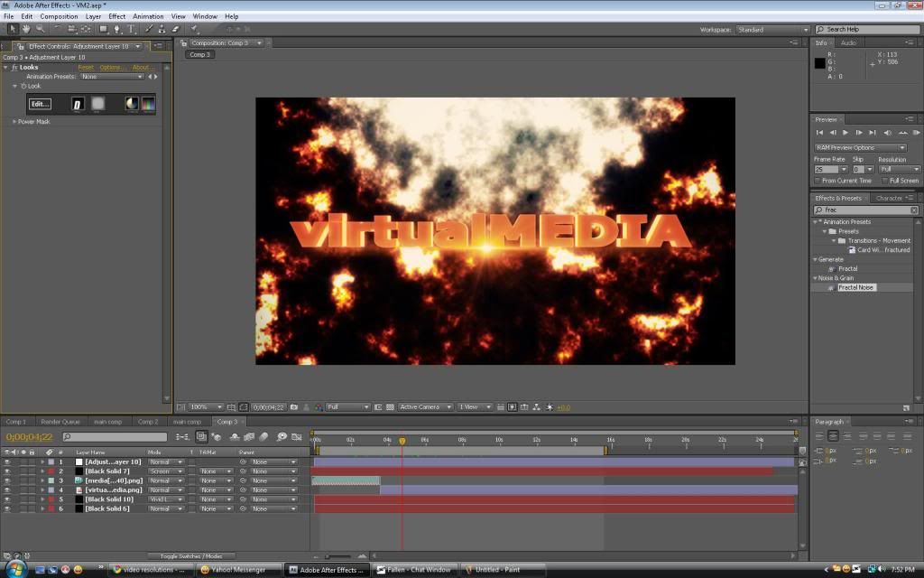Select the Horizontal Type tool

132,29
